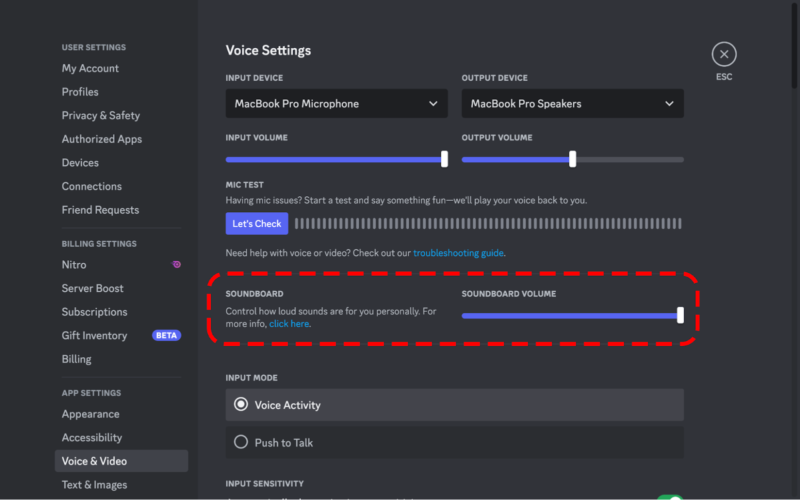Click the MIC TEST label

click(244, 185)
